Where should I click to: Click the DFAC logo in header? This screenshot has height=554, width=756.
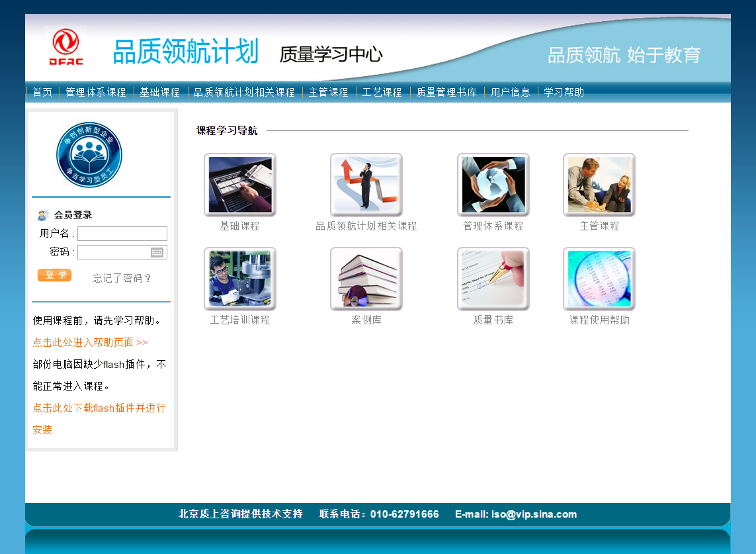pos(66,47)
